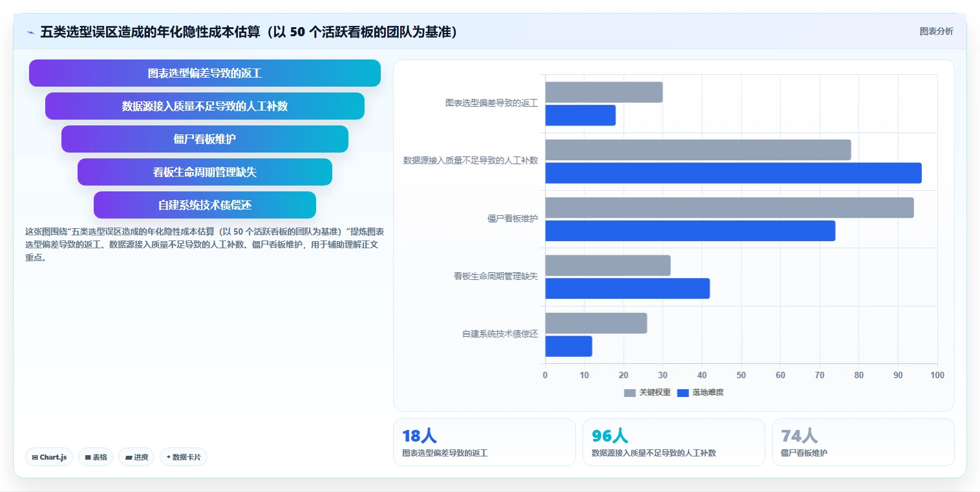Click the 图表分析 label in header
The width and height of the screenshot is (980, 492).
tap(936, 31)
